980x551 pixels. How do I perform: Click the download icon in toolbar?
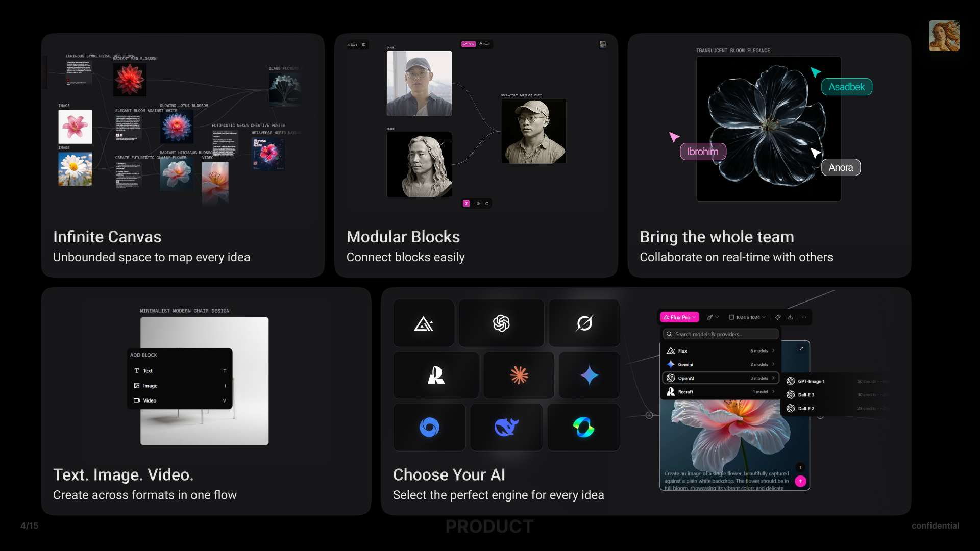tap(790, 317)
